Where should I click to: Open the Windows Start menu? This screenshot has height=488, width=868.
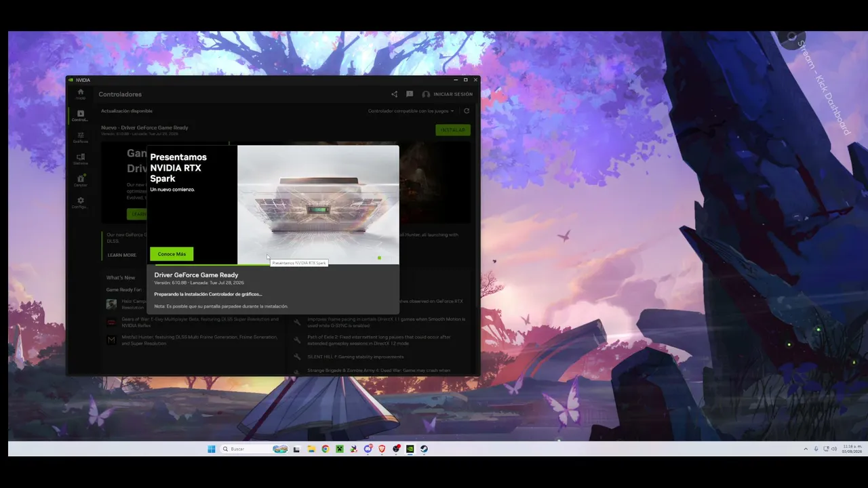click(211, 449)
